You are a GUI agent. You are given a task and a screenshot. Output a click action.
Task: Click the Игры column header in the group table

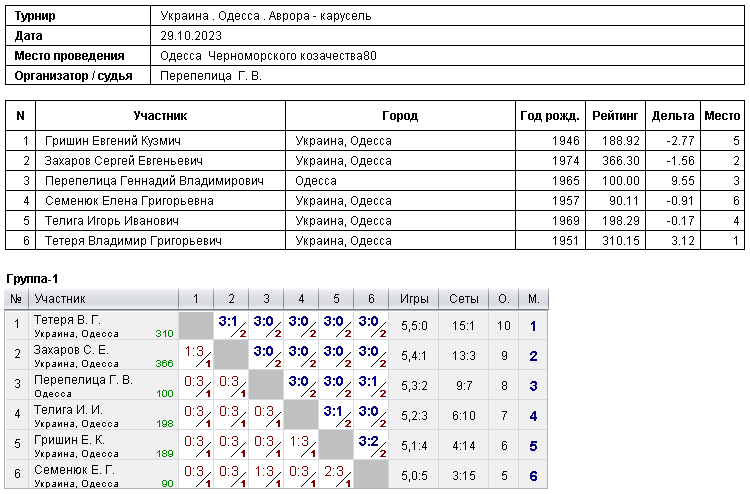pos(414,299)
